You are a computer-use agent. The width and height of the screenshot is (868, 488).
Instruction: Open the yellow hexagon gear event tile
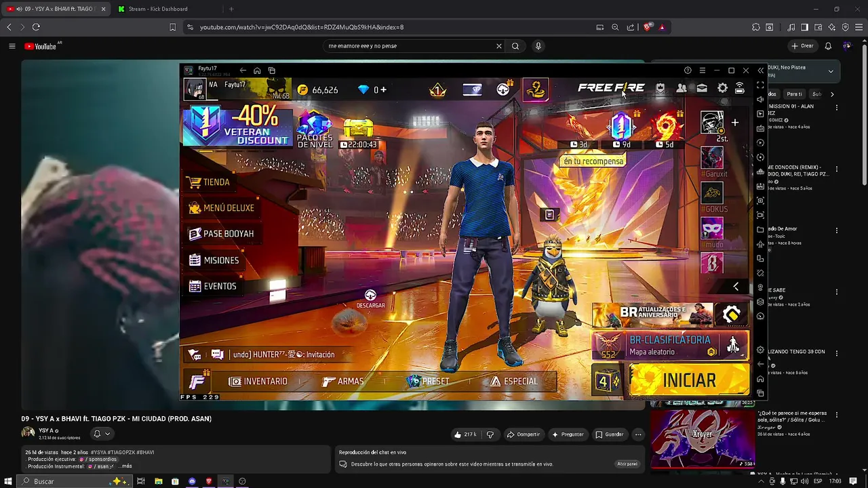point(731,314)
